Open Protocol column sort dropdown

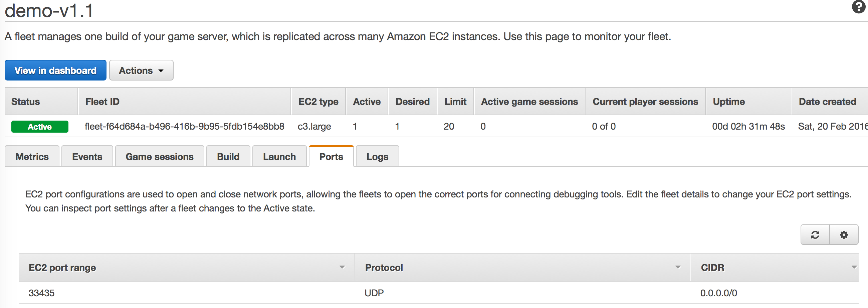[678, 268]
